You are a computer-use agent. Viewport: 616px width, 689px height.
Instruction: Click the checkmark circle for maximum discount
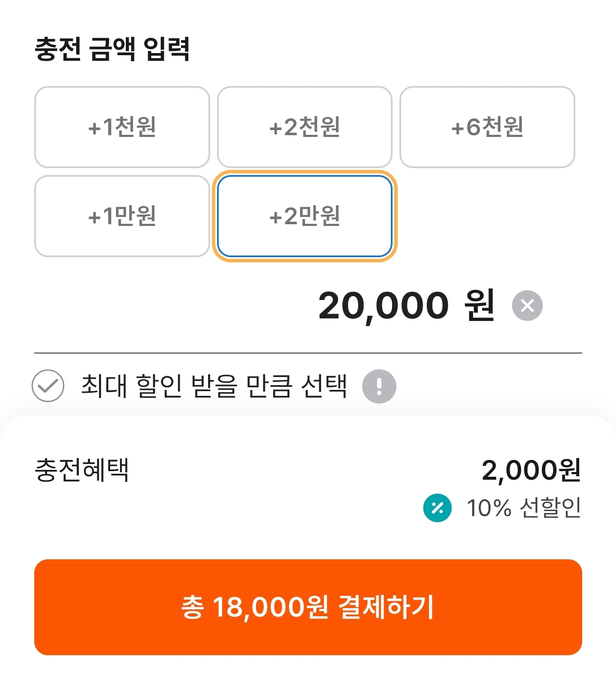pyautogui.click(x=48, y=386)
